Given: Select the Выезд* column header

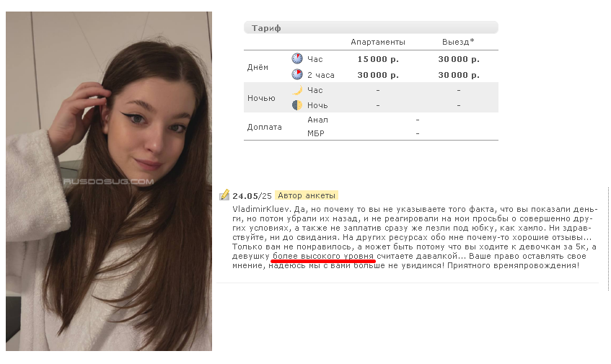Looking at the screenshot, I should [x=458, y=42].
